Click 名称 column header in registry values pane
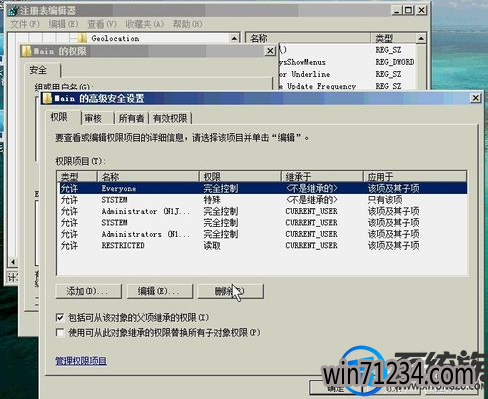 pos(309,38)
